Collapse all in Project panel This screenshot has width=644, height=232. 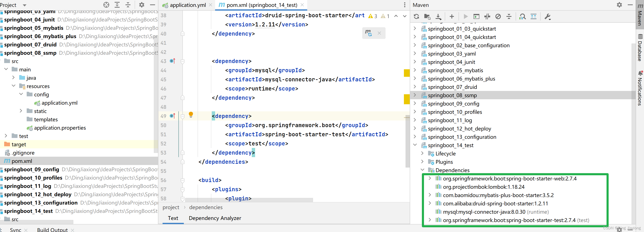tap(128, 5)
